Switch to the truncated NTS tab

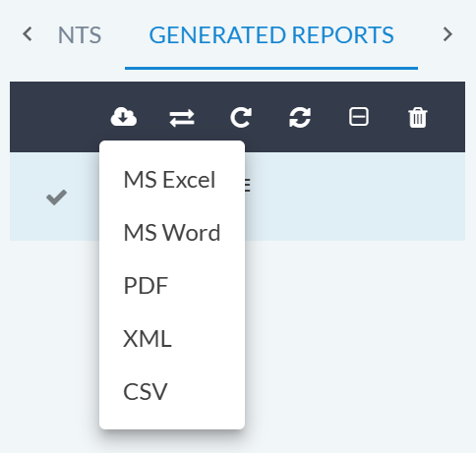click(x=80, y=35)
